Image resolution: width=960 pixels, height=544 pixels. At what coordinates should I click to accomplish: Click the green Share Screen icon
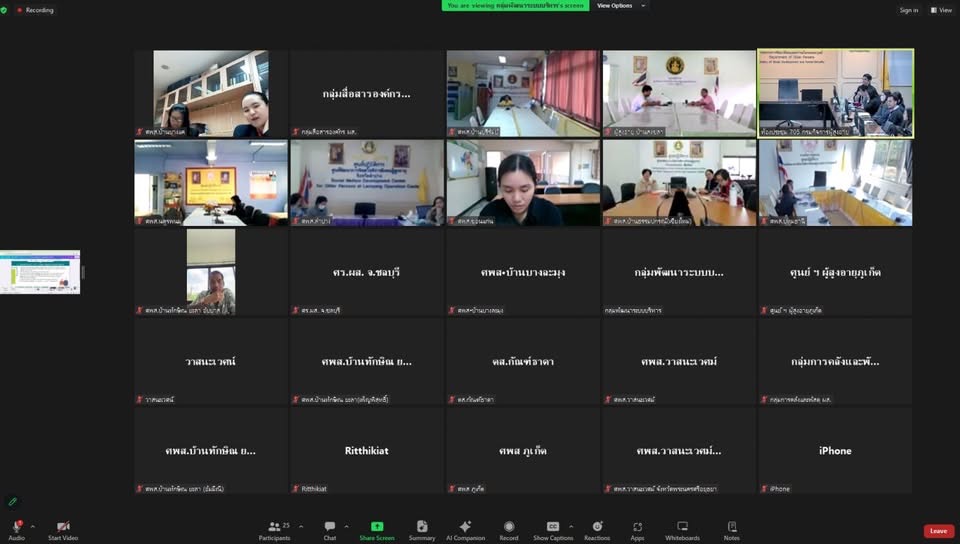tap(377, 529)
